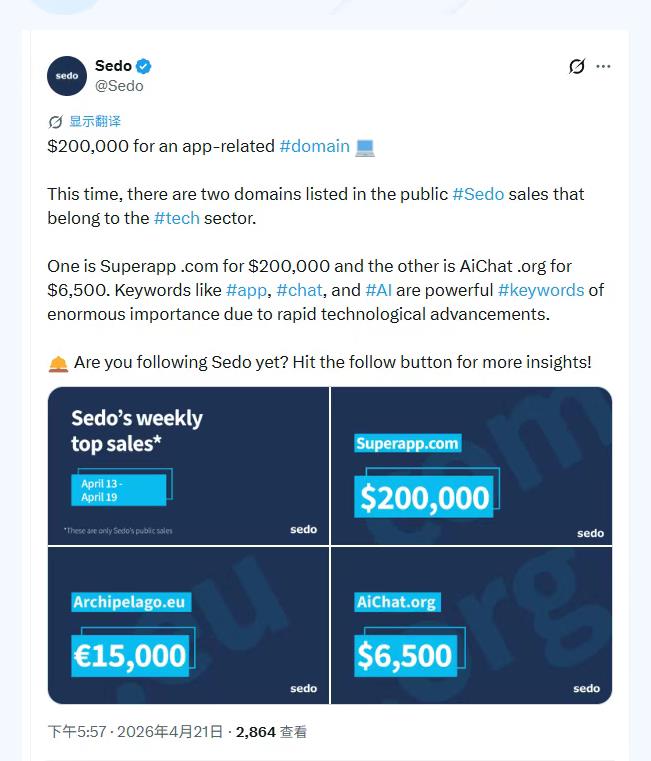Open the #Sedo hashtag link
This screenshot has height=761, width=651.
[478, 194]
